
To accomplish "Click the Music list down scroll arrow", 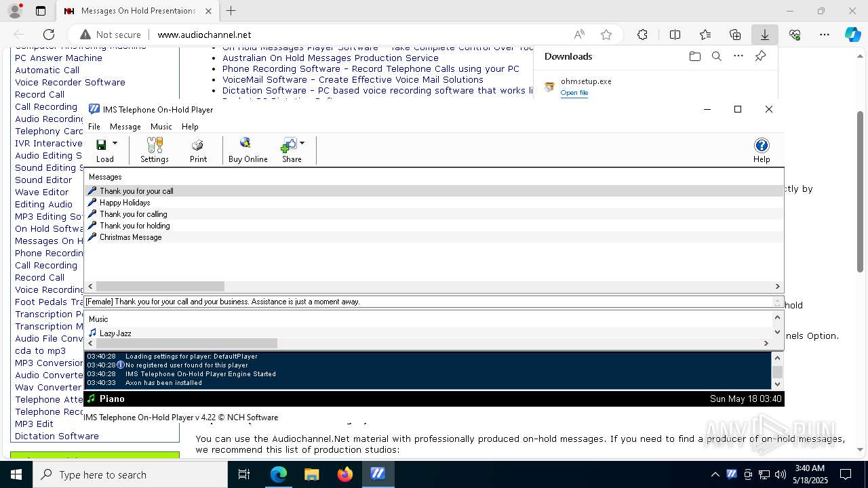I will click(778, 332).
